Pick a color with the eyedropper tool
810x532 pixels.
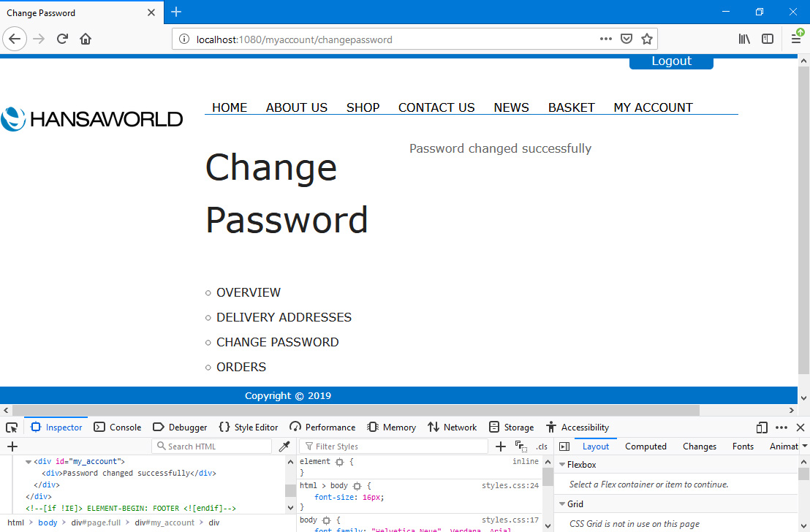click(285, 446)
